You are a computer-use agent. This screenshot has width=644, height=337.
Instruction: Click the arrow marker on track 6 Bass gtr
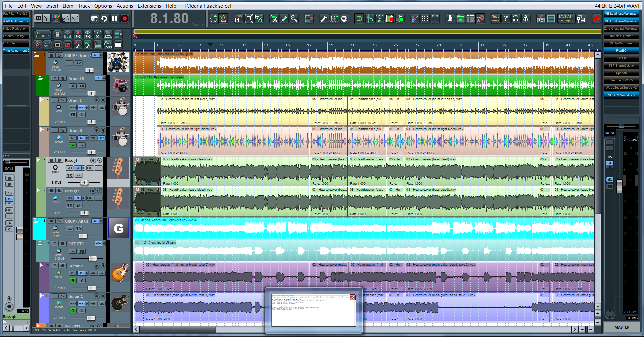[39, 160]
